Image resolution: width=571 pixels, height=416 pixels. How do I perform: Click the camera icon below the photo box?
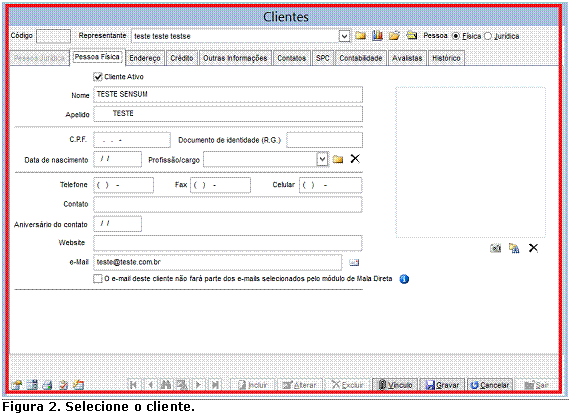(496, 248)
